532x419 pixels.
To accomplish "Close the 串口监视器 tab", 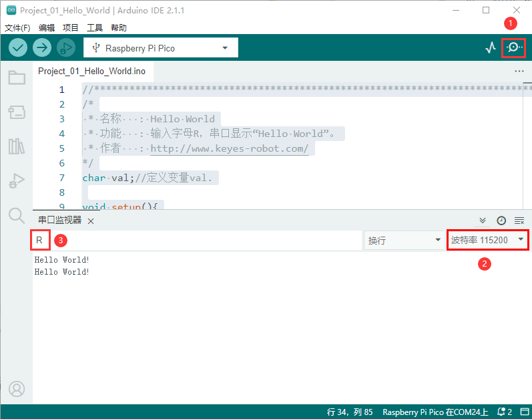I will click(91, 221).
